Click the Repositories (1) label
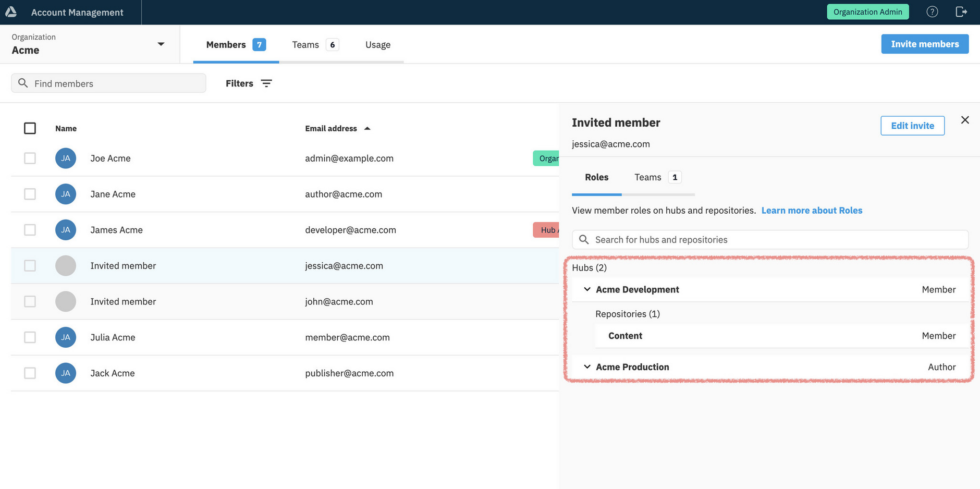The image size is (980, 489). click(628, 314)
